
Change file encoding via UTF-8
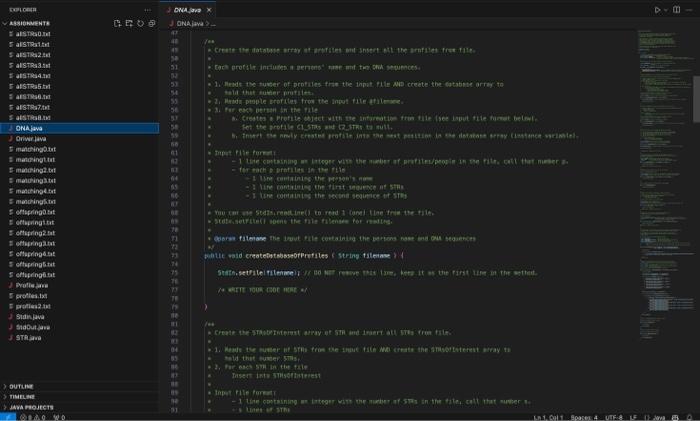click(614, 417)
